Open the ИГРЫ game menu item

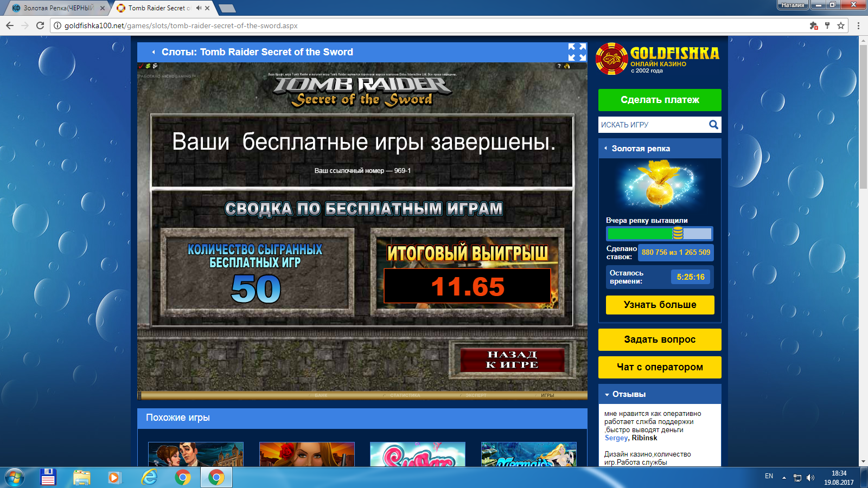(547, 395)
